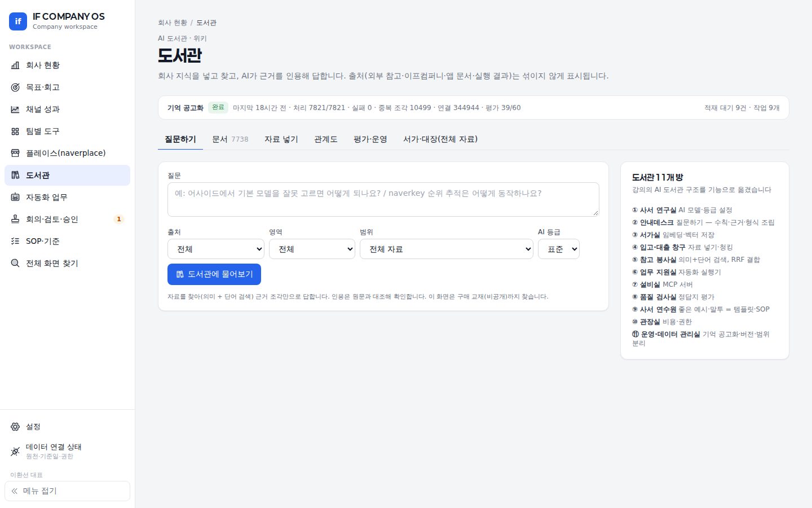The height and width of the screenshot is (508, 812).
Task: Click the IF company logo icon
Action: point(18,21)
